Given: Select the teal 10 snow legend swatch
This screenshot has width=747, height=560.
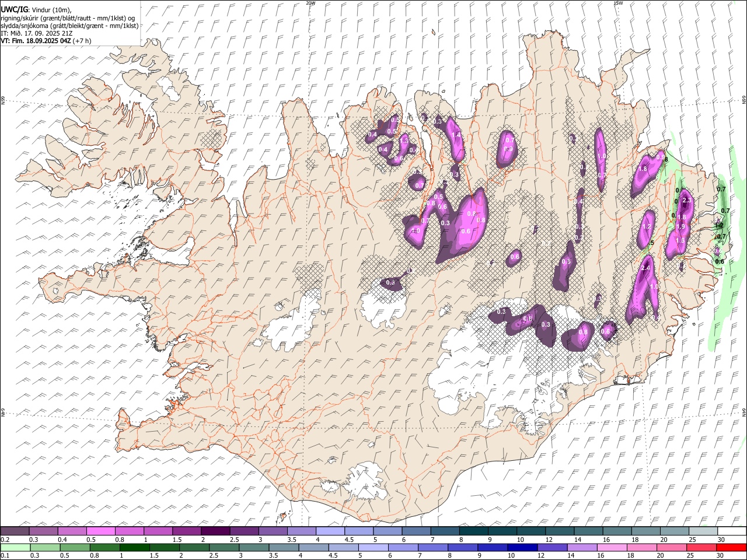Looking at the screenshot, I should coord(530,531).
